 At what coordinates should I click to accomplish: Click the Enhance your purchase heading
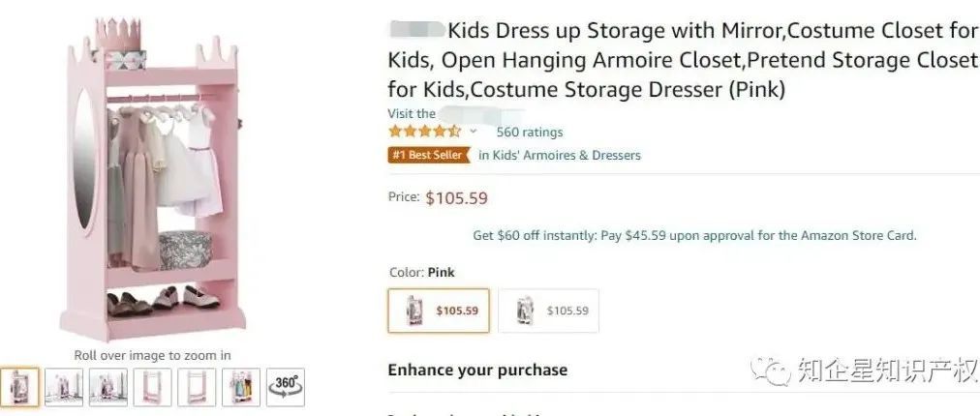pyautogui.click(x=477, y=370)
